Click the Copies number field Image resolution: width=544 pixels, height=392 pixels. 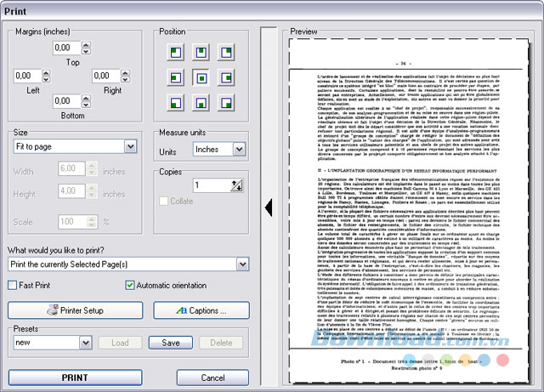212,185
